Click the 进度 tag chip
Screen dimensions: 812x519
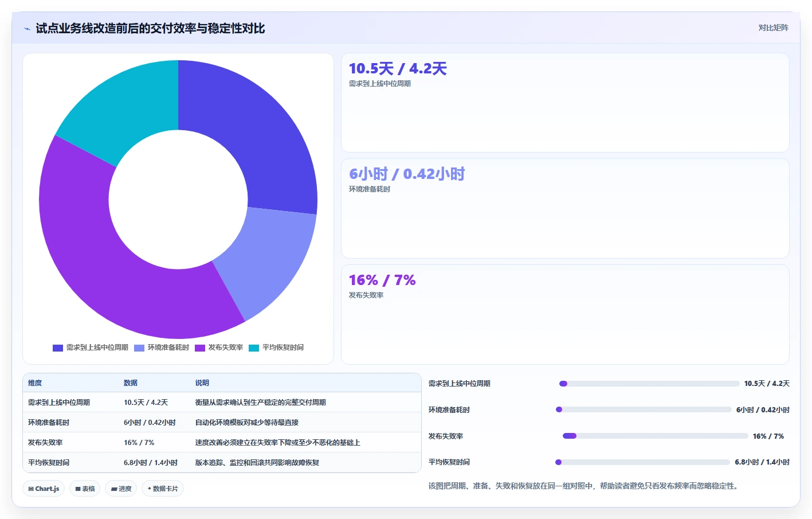121,489
